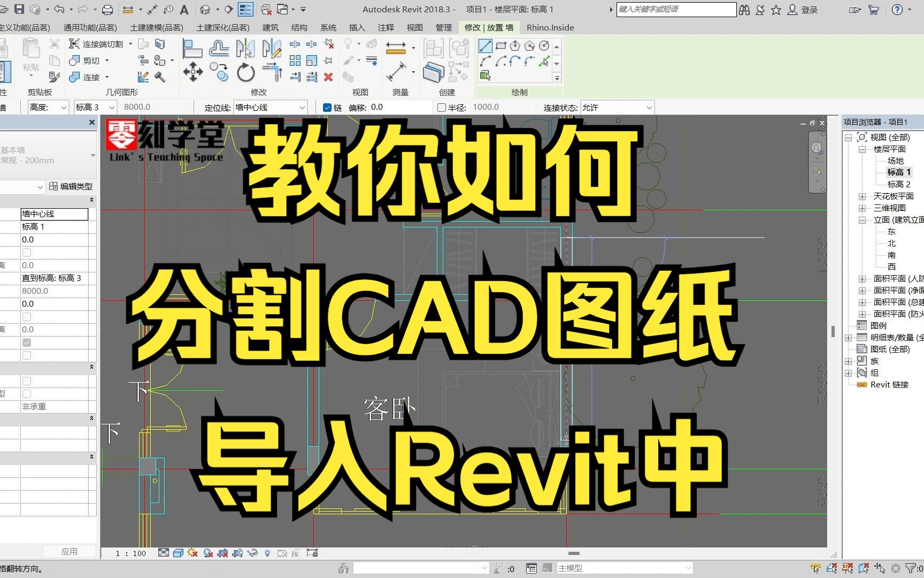
Task: Toggle the 半径 (radius) checkbox
Action: pos(441,107)
